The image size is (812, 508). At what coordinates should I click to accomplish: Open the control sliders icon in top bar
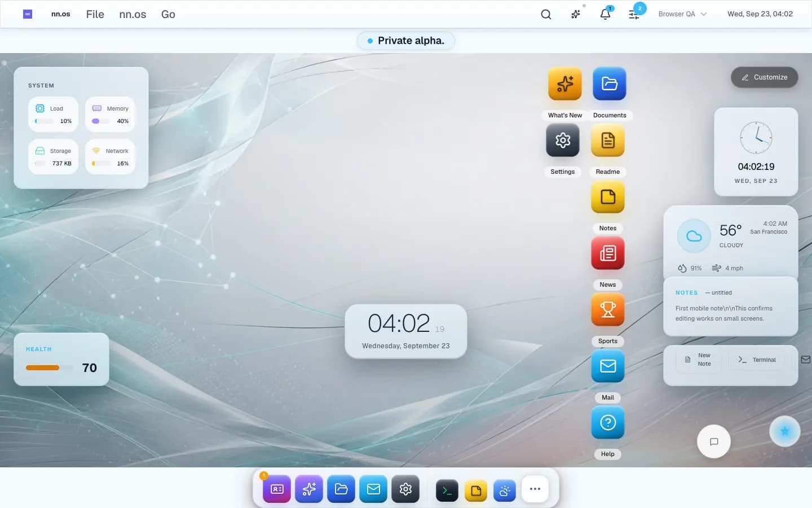(634, 14)
